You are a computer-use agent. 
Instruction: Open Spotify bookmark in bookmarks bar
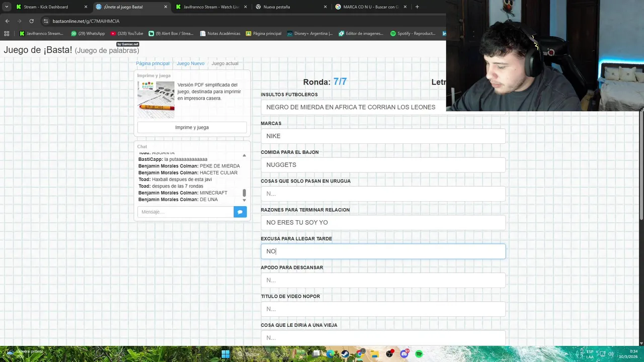pyautogui.click(x=413, y=34)
